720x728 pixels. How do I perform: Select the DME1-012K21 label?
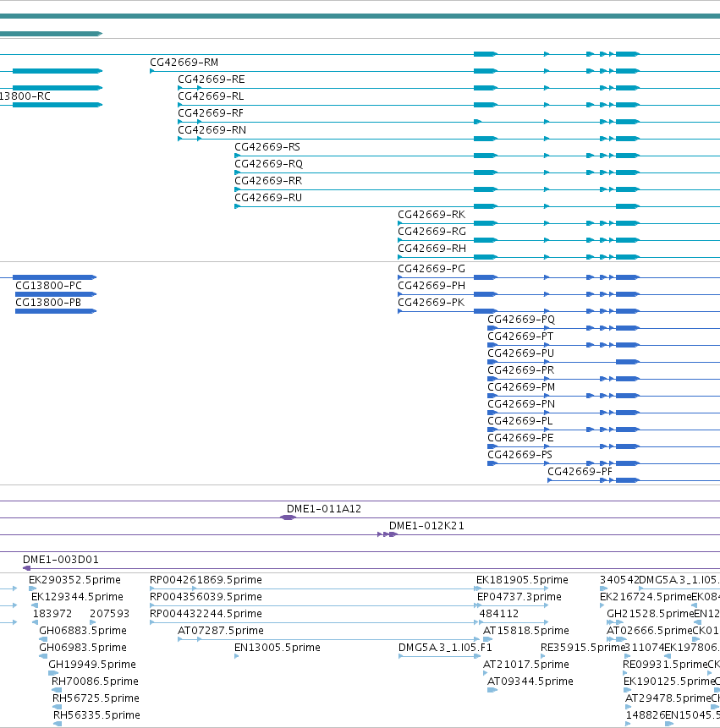click(426, 526)
